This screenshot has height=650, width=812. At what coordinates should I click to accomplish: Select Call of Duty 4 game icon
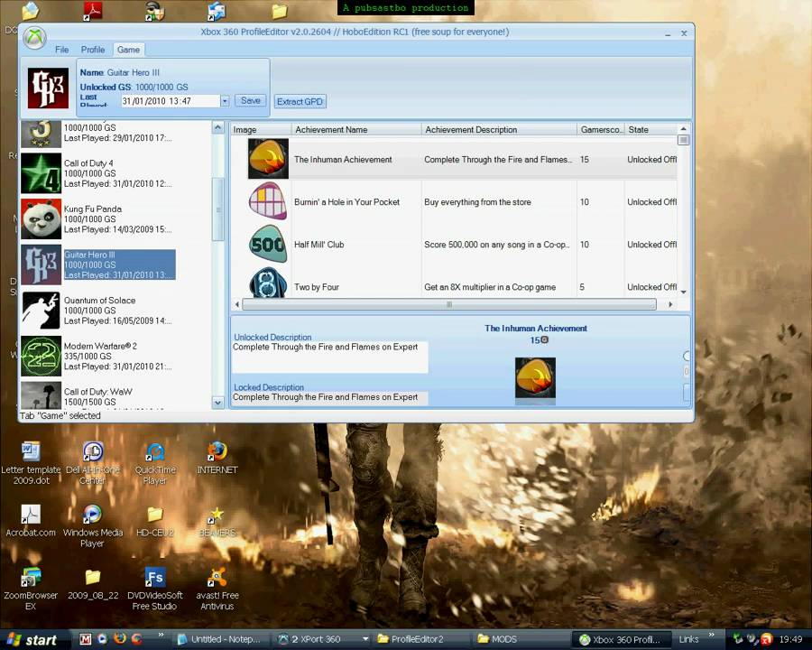point(41,173)
